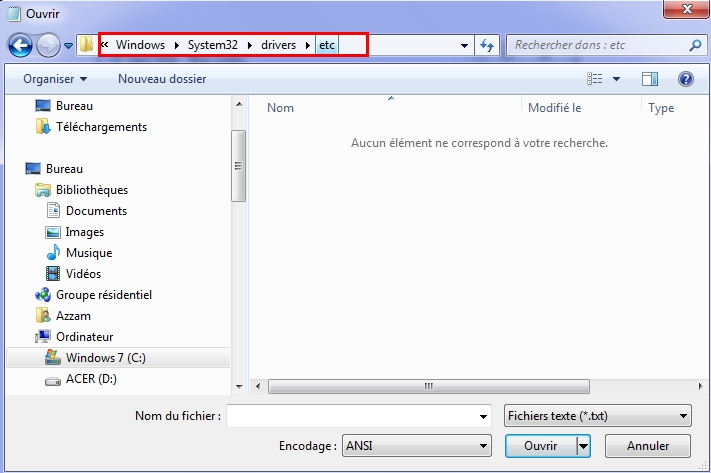Click Nouveau dossier button
The width and height of the screenshot is (711, 473).
[162, 79]
